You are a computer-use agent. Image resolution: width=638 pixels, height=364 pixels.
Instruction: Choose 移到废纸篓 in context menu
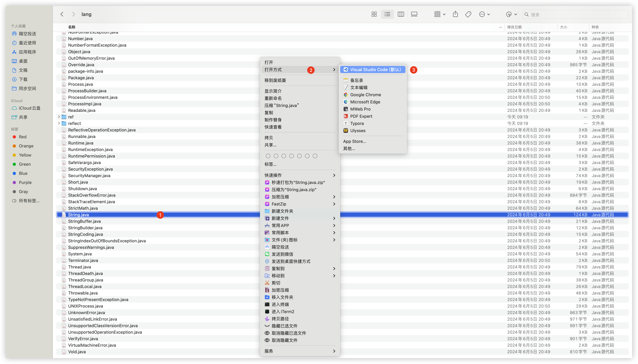point(275,80)
